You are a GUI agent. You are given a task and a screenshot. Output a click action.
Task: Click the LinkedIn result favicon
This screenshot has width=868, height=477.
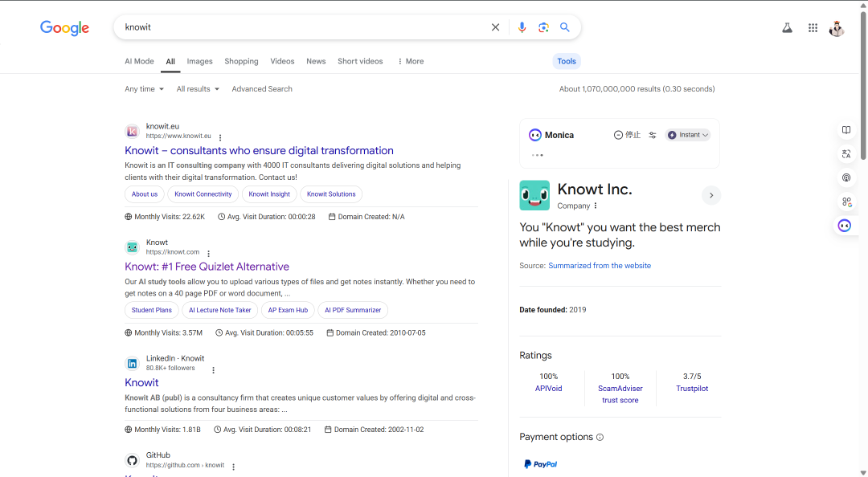tap(132, 364)
